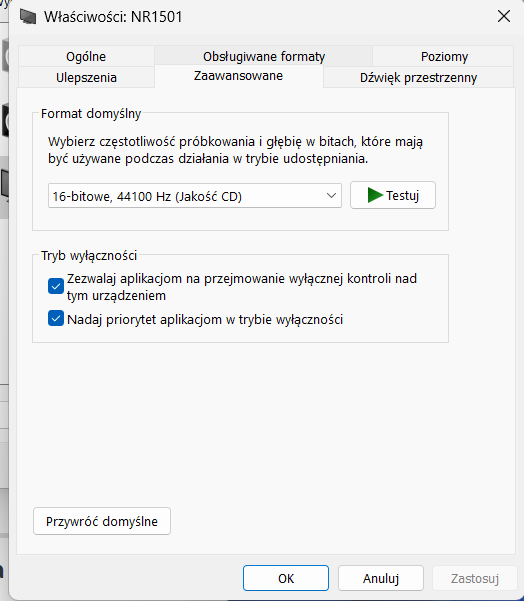The height and width of the screenshot is (601, 524).
Task: Select the Zaawansowane tab
Action: click(x=238, y=76)
